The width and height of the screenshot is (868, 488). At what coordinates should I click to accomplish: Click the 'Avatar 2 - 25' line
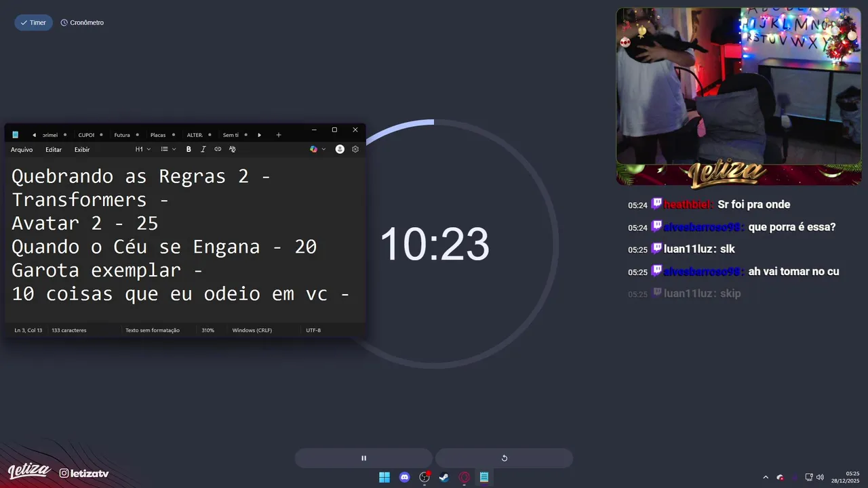point(85,223)
